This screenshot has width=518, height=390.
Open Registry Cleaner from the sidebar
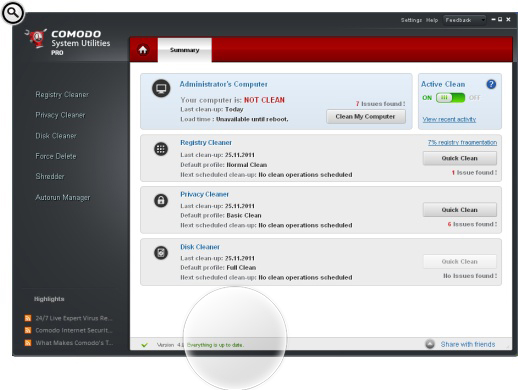[62, 95]
